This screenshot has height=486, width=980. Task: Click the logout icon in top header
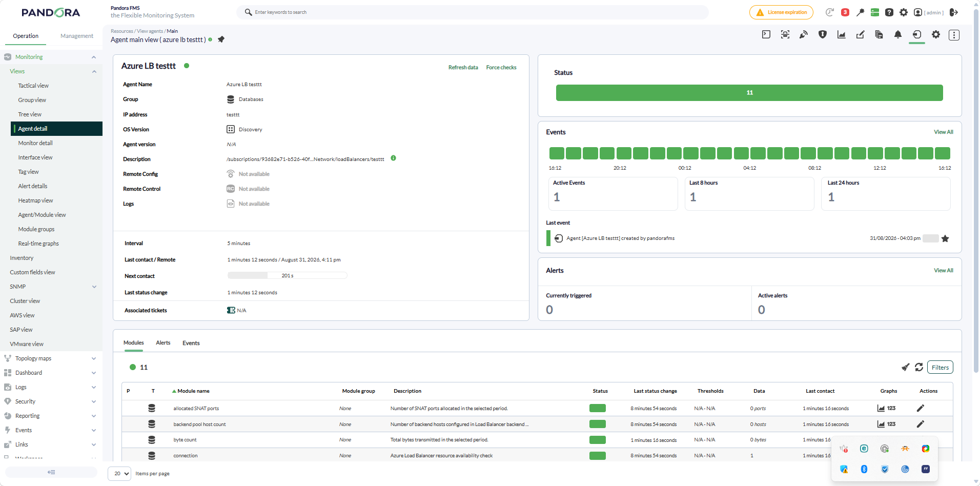pos(954,12)
